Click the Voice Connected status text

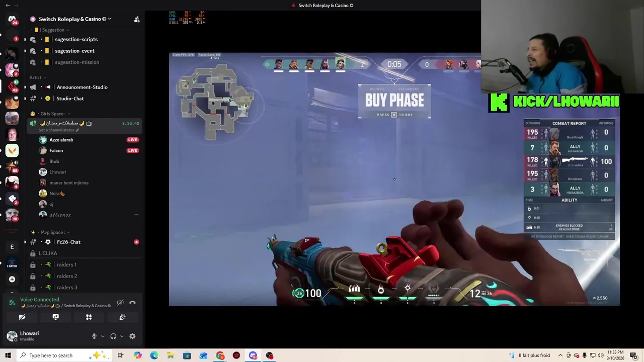point(40,300)
